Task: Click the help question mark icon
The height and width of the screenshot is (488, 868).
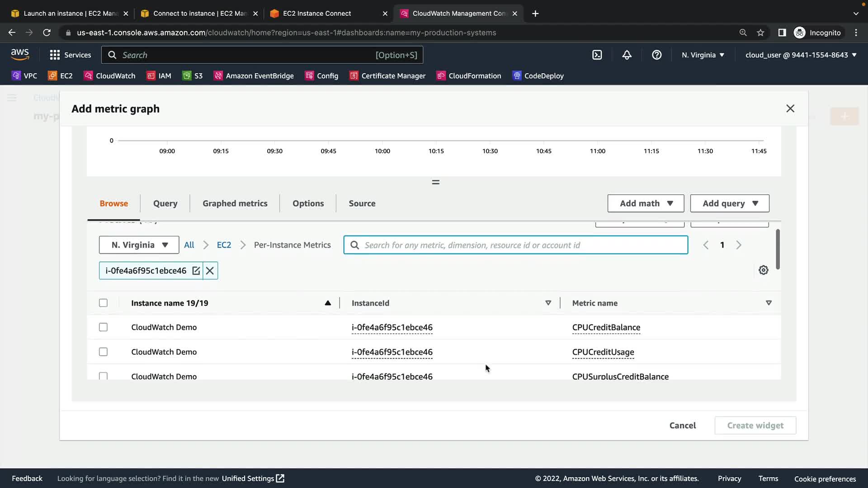Action: click(x=656, y=55)
